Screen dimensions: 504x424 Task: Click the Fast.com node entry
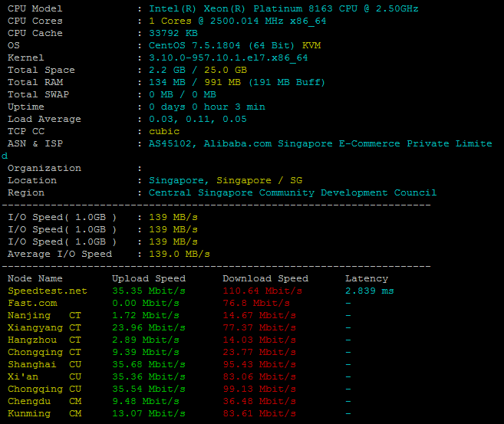[32, 303]
